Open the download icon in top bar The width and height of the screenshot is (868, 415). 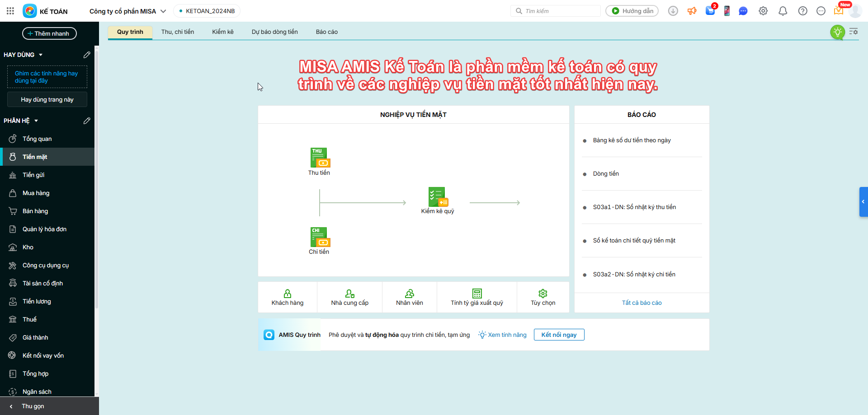point(673,11)
